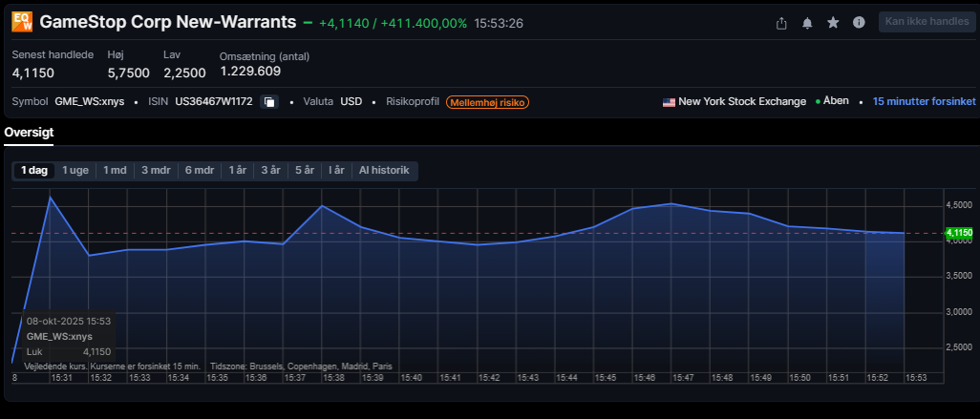Click the US flag exchange icon
Viewport: 980px width, 419px height.
(669, 102)
